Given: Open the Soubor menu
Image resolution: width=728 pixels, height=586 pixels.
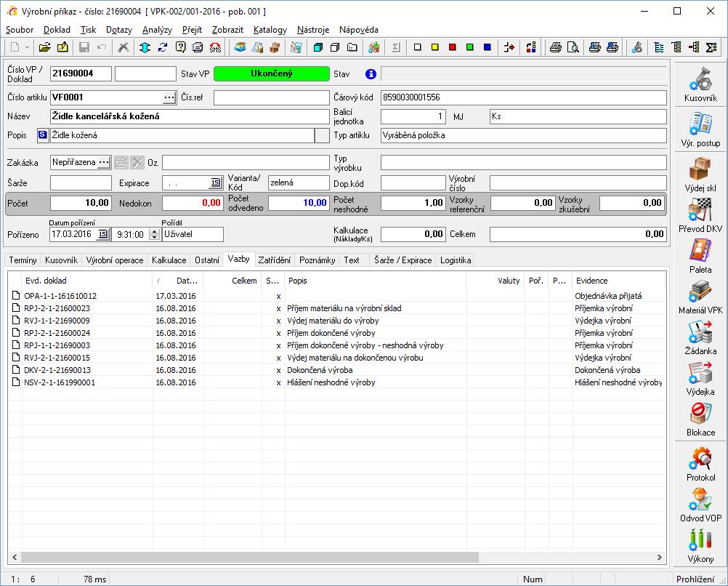Looking at the screenshot, I should [x=20, y=30].
